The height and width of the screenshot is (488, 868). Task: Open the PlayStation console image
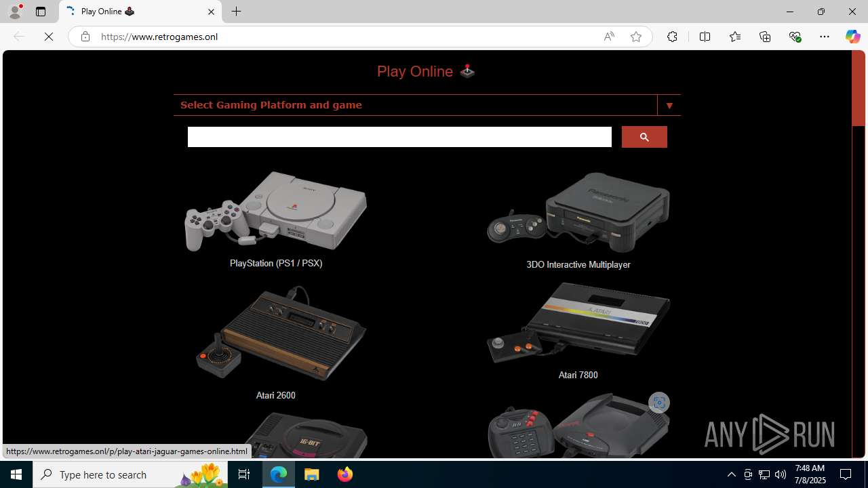[275, 211]
